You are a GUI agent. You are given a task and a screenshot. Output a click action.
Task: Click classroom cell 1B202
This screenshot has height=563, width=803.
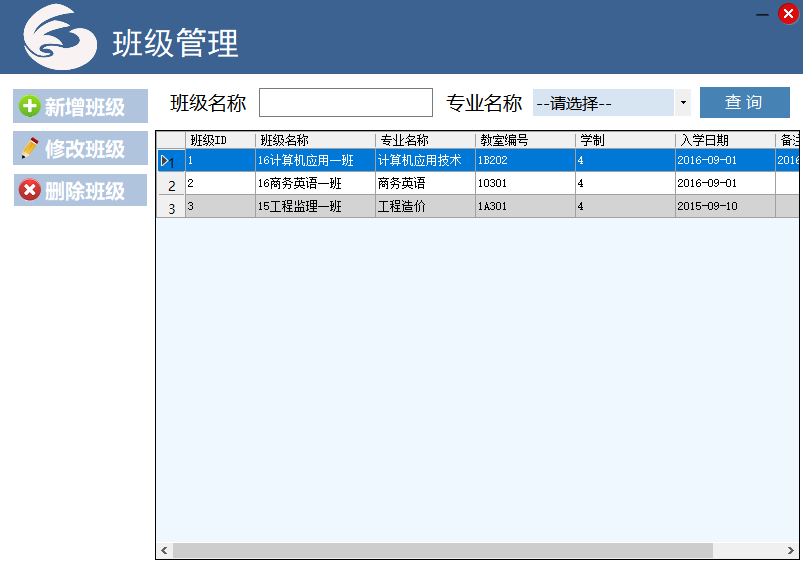525,160
